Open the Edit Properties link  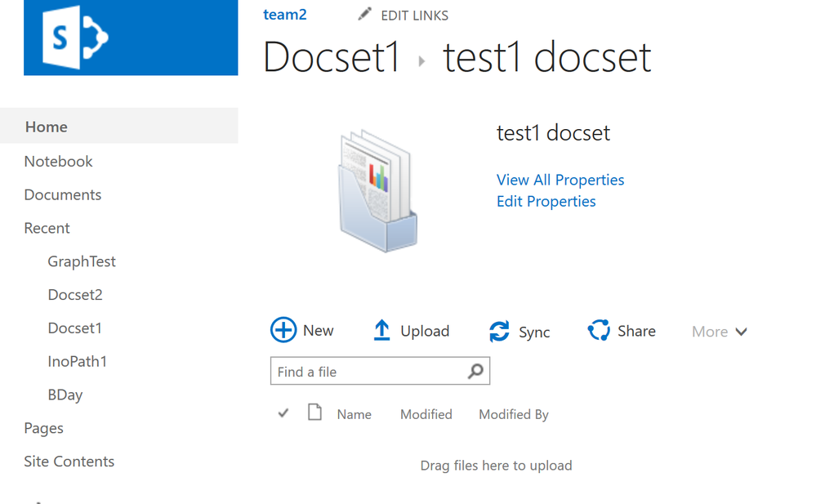(x=546, y=202)
